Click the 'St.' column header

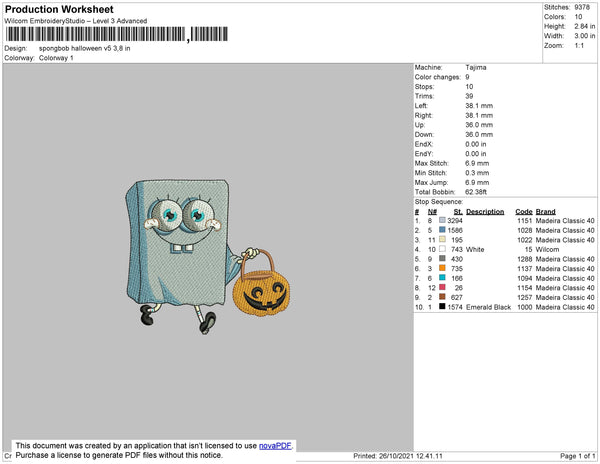pos(458,212)
